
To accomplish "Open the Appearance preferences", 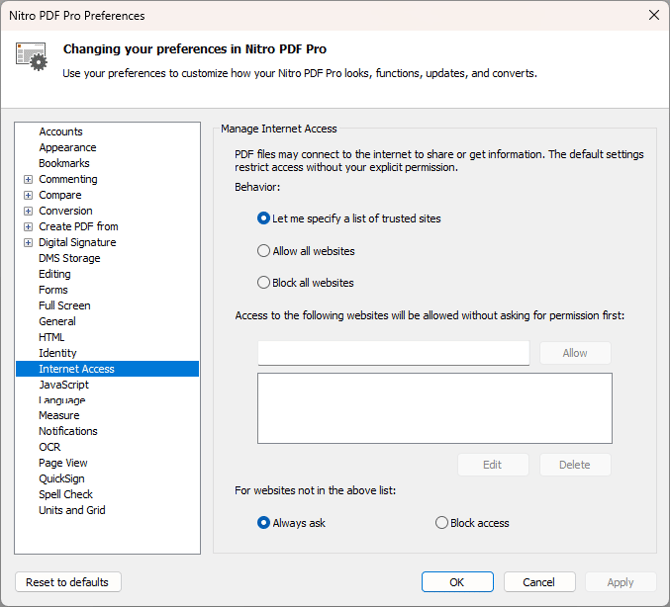I will 68,147.
